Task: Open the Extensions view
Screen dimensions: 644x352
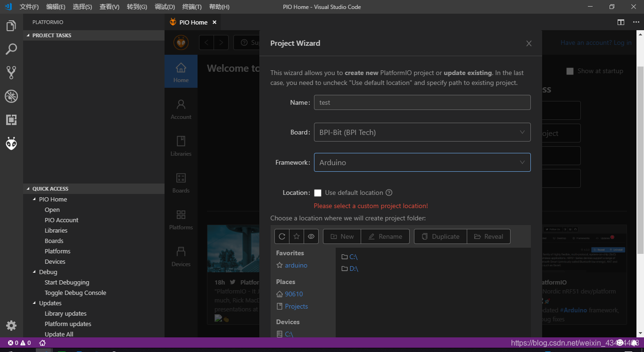Action: (11, 120)
